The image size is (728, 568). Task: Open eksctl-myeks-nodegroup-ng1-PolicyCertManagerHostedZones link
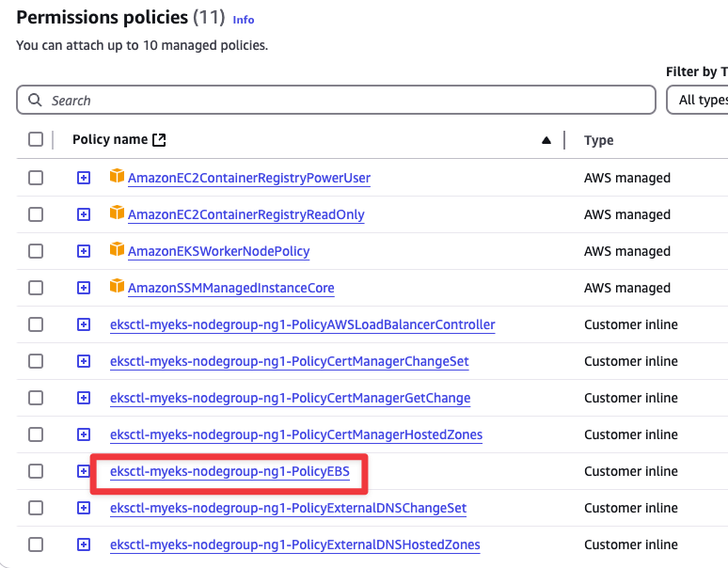point(296,434)
